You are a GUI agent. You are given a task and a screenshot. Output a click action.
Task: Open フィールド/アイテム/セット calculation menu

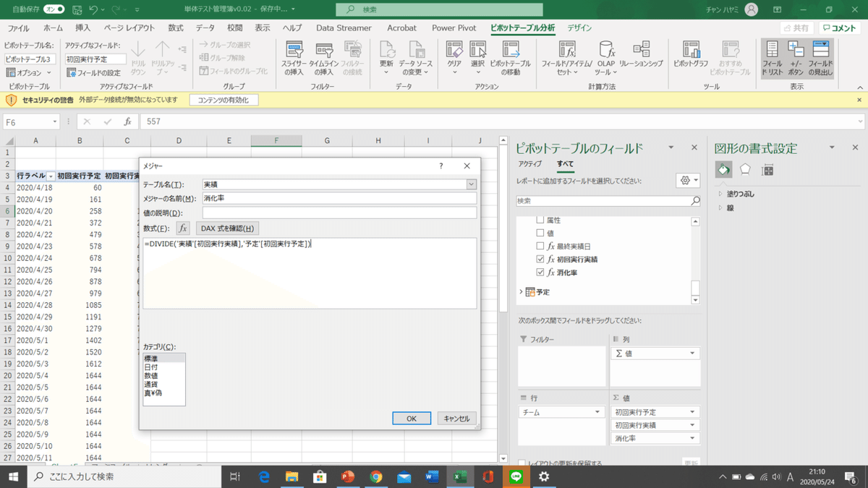567,59
